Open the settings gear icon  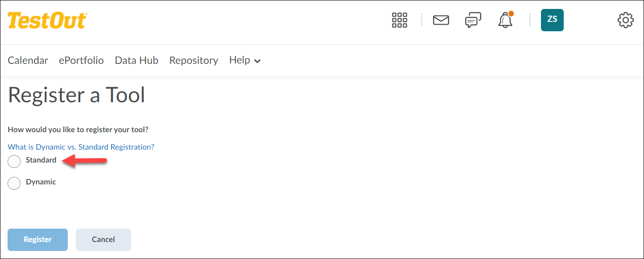click(625, 20)
